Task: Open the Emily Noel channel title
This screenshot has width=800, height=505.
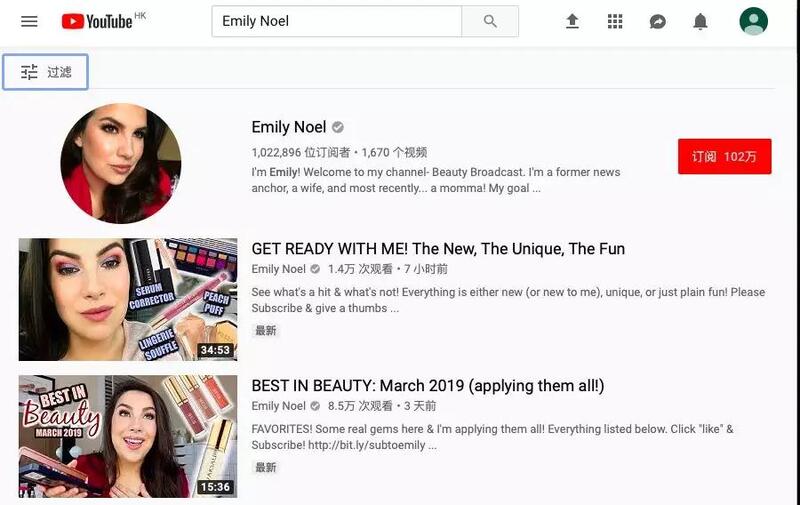Action: tap(289, 127)
